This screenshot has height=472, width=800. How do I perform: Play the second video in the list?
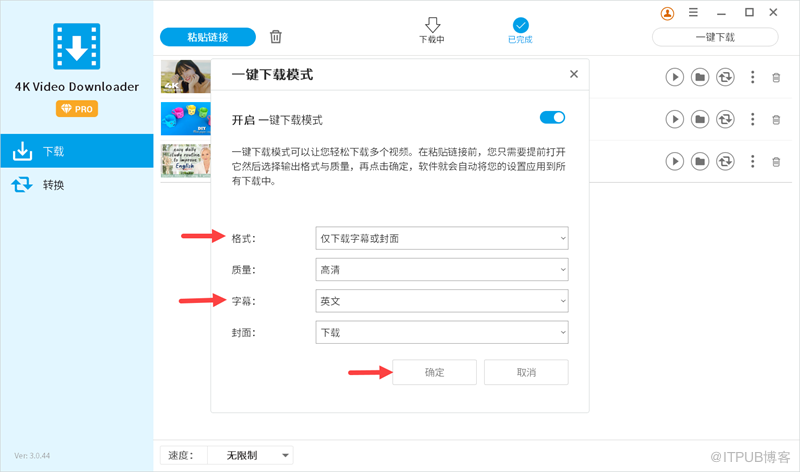(x=674, y=119)
